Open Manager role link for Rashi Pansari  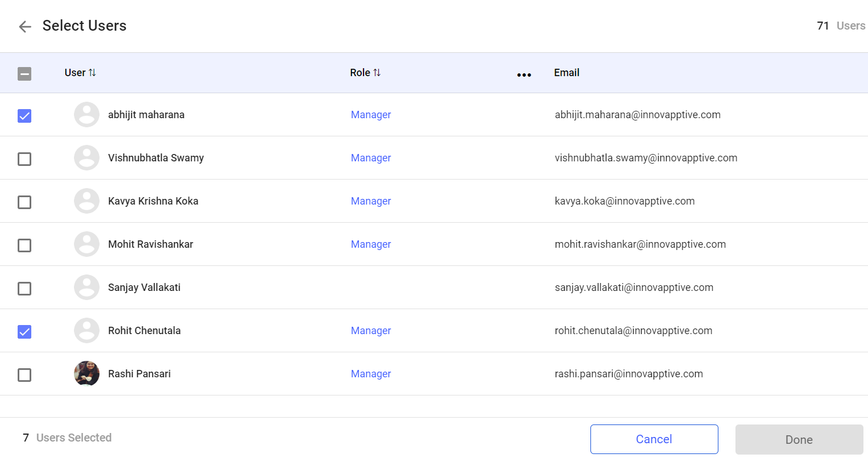pyautogui.click(x=371, y=374)
